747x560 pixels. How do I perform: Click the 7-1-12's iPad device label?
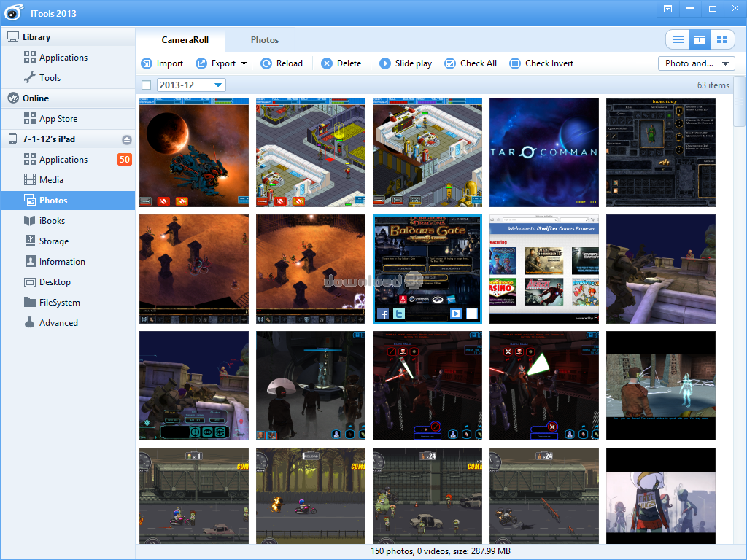coord(49,139)
